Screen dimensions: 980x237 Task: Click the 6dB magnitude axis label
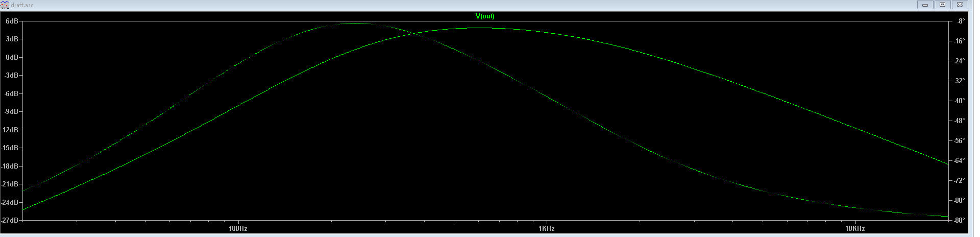click(12, 21)
